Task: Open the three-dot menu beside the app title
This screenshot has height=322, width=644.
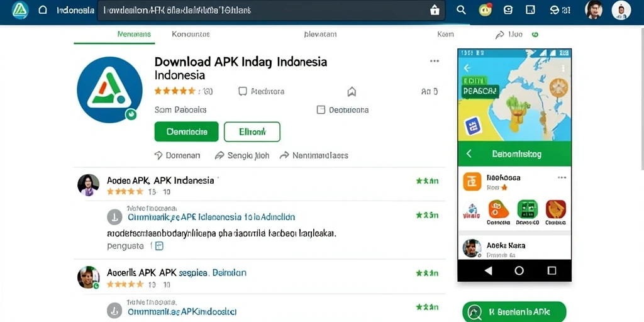Action: click(435, 61)
